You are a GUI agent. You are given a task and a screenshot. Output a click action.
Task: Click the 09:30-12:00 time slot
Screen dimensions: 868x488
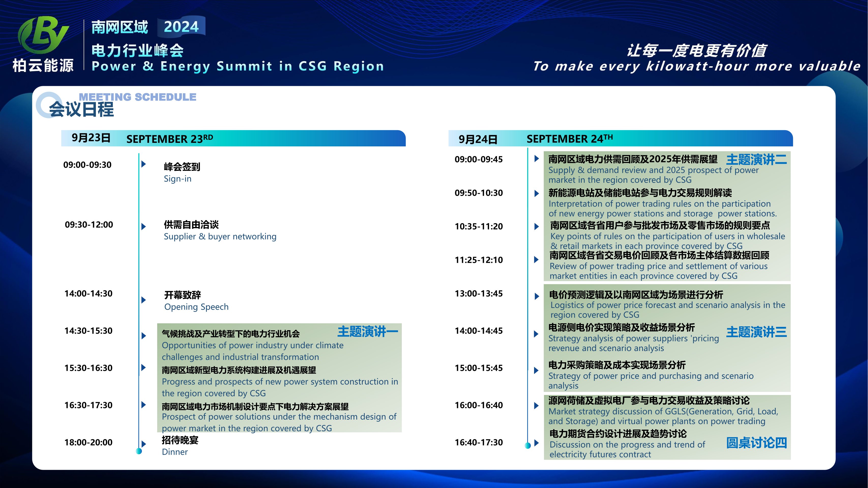coord(89,225)
